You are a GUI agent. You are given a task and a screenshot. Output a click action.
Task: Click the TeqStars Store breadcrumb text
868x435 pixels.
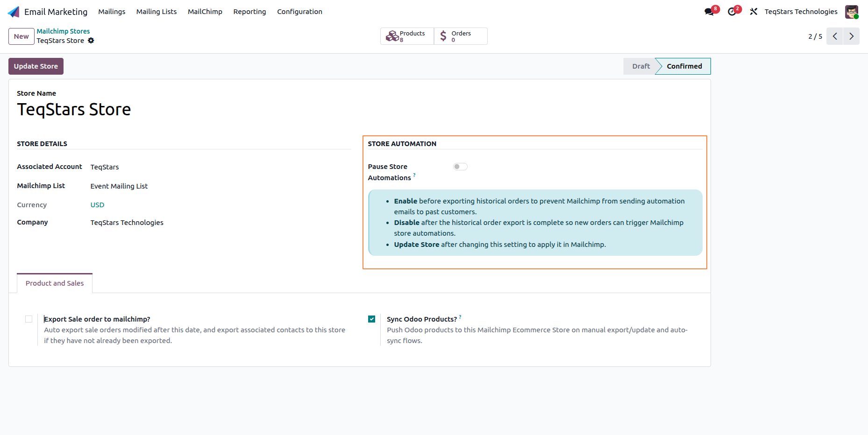(60, 41)
